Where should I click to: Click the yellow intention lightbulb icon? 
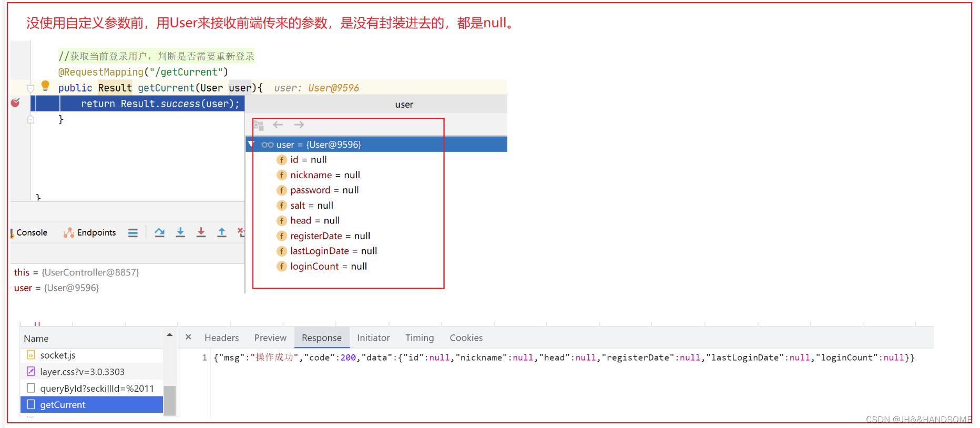(45, 86)
